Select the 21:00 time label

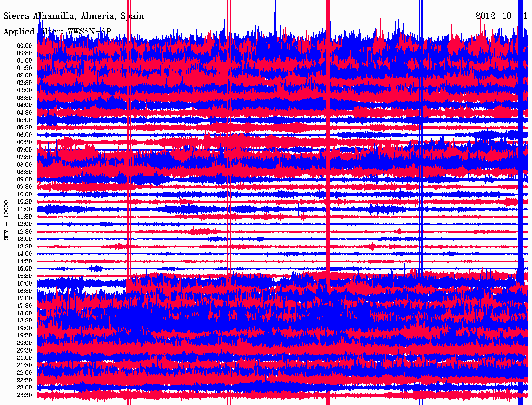[x=24, y=358]
